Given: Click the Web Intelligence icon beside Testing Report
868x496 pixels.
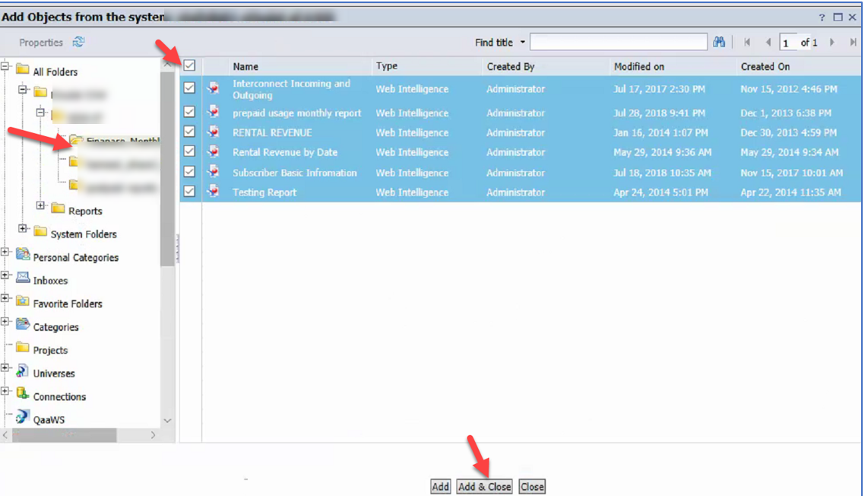Looking at the screenshot, I should pos(213,192).
